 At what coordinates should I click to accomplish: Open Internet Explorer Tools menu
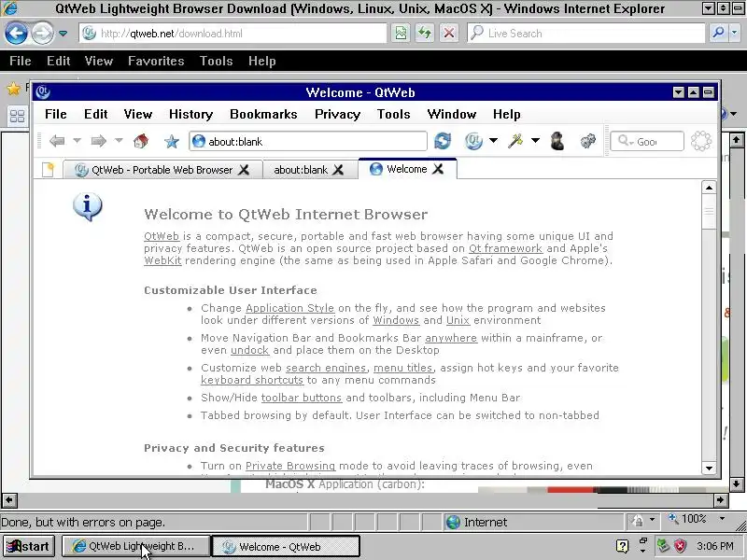point(216,61)
